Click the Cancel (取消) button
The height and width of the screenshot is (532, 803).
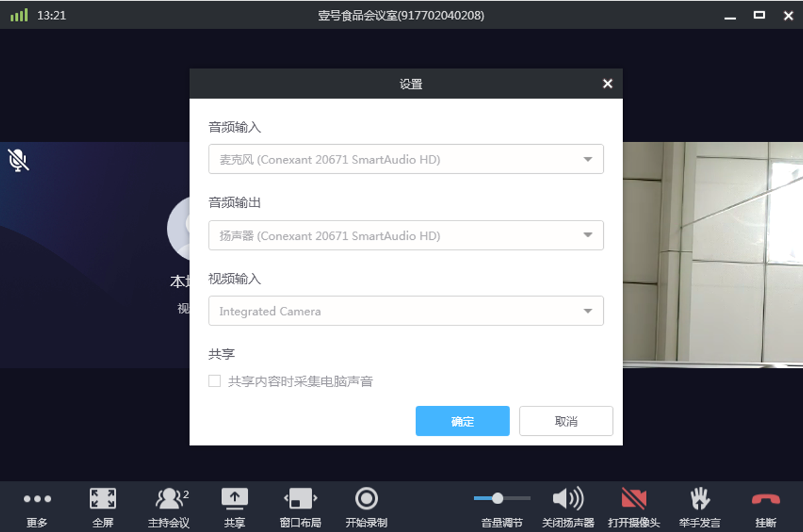566,421
